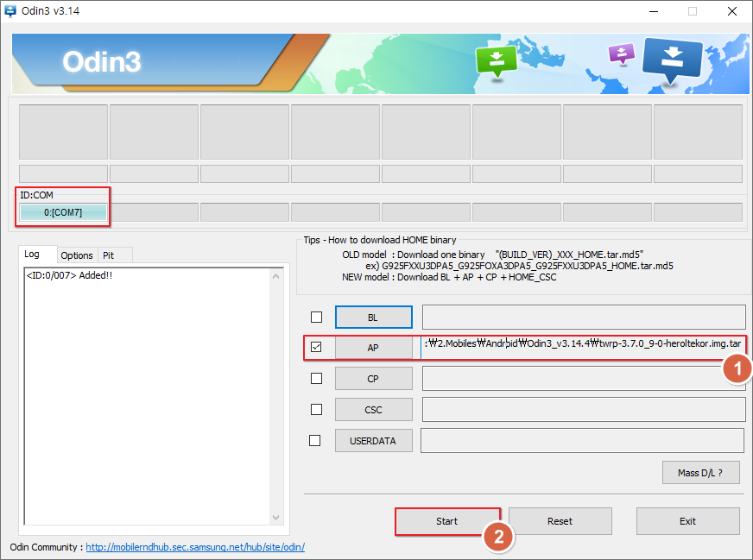Click the Reset button
The image size is (753, 560).
tap(560, 521)
